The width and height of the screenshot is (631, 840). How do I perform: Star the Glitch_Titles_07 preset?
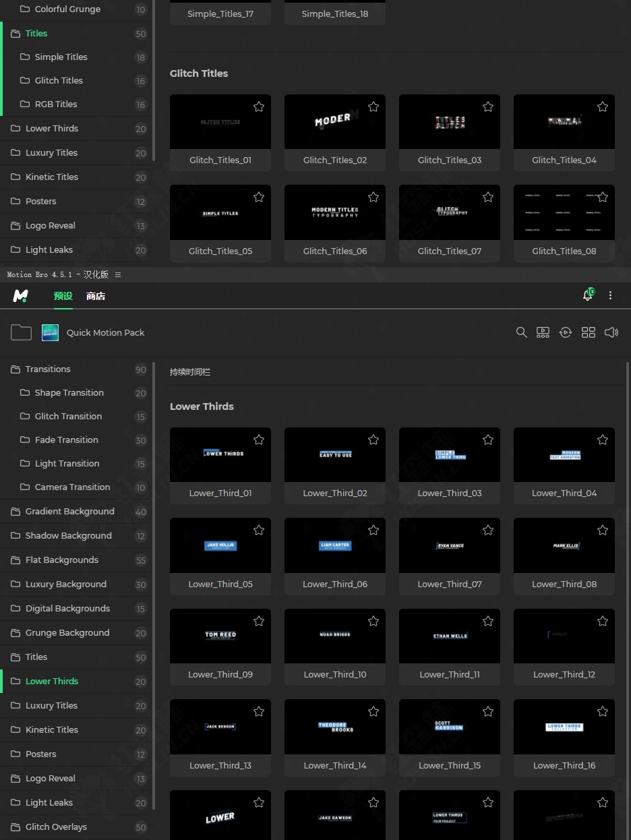(488, 197)
